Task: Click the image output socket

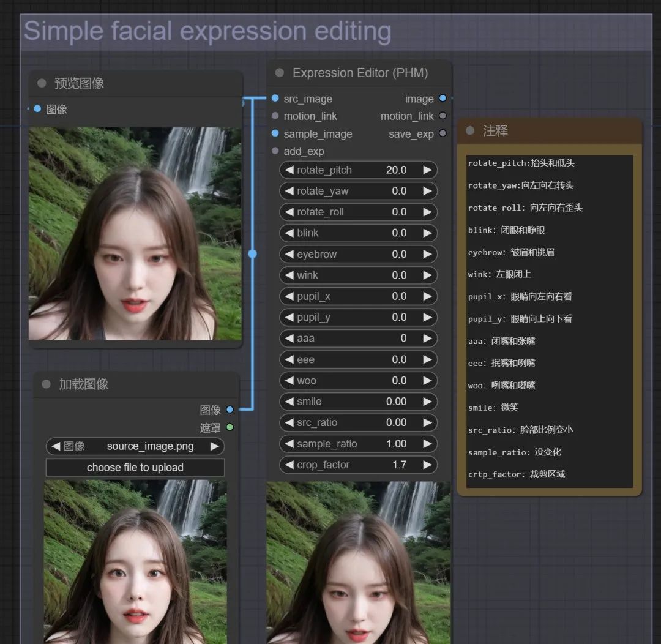Action: (443, 99)
